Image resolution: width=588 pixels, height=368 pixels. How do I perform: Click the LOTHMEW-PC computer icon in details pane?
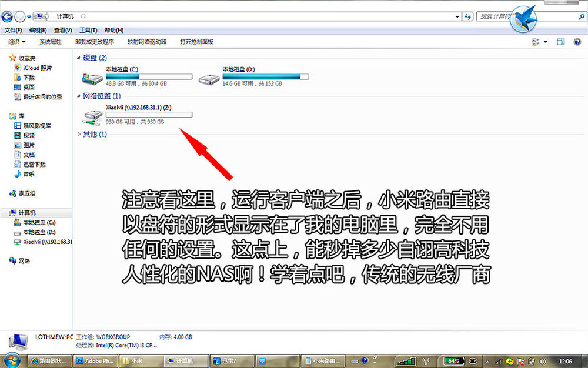(x=18, y=342)
